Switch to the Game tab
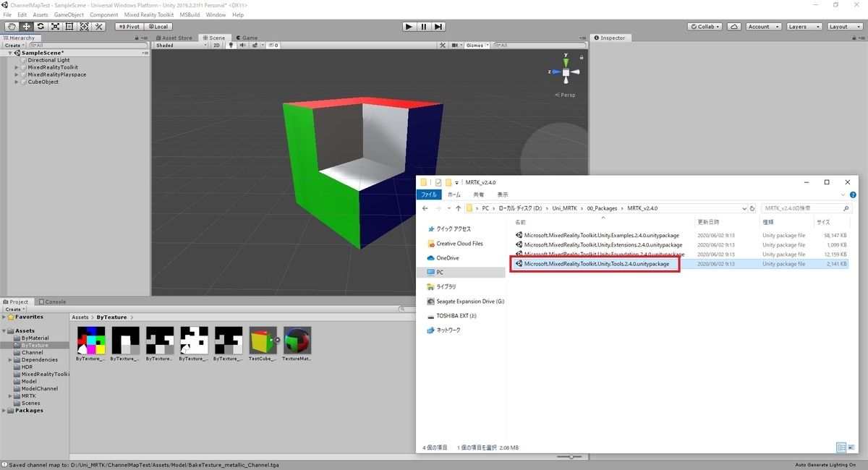 (x=247, y=38)
